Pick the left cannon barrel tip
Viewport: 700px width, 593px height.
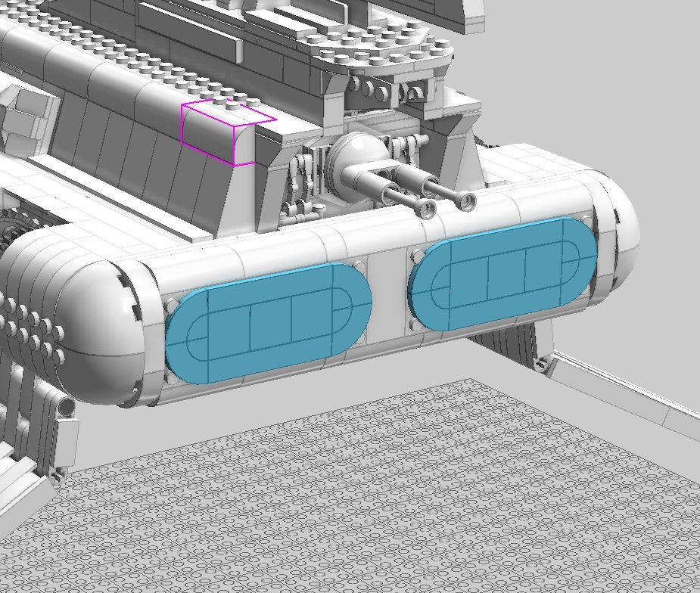click(426, 208)
